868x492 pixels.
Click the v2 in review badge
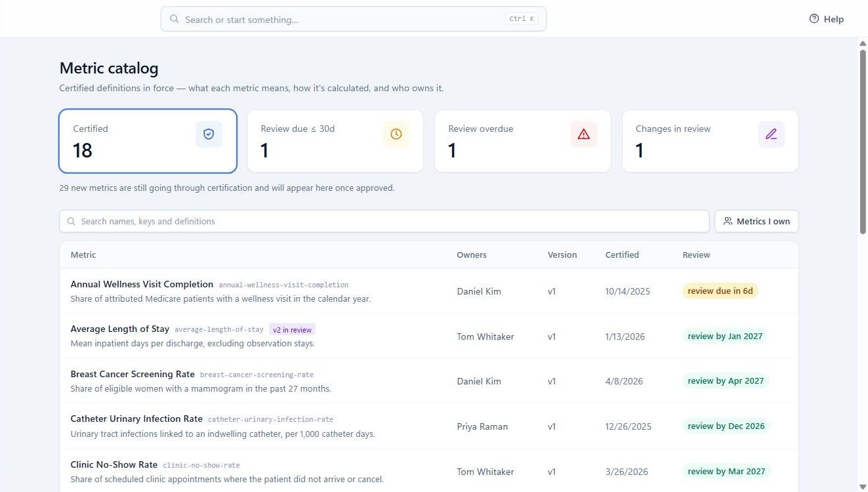(x=293, y=330)
